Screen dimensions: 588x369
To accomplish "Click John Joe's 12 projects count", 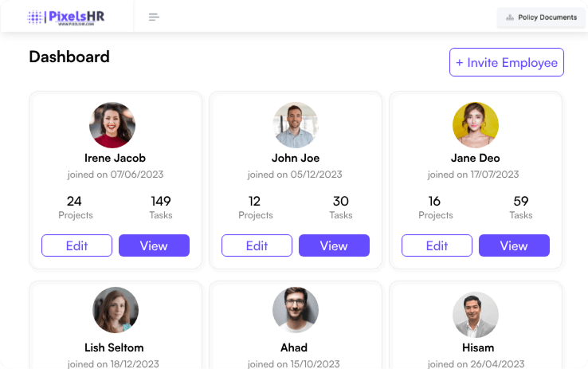I will click(x=255, y=201).
